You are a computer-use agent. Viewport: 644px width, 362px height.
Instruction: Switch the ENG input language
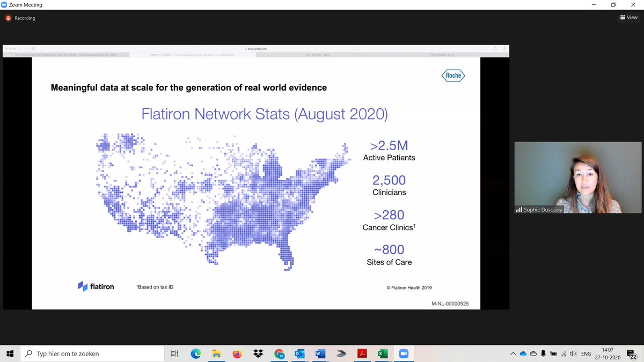point(586,354)
